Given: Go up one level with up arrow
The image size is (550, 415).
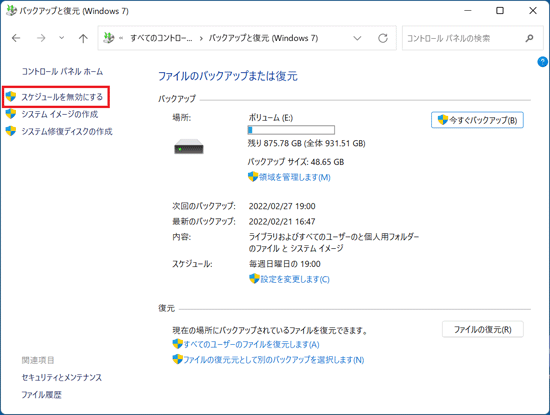Looking at the screenshot, I should [x=83, y=38].
